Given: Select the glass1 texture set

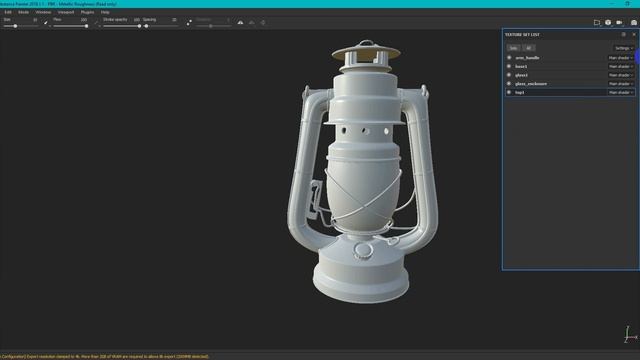Looking at the screenshot, I should 521,75.
